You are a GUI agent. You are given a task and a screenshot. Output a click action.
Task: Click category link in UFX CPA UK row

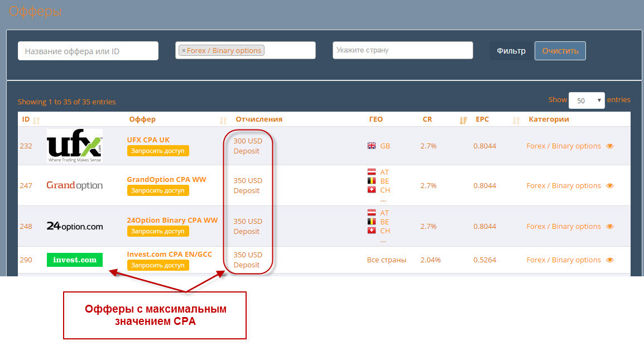pyautogui.click(x=564, y=146)
